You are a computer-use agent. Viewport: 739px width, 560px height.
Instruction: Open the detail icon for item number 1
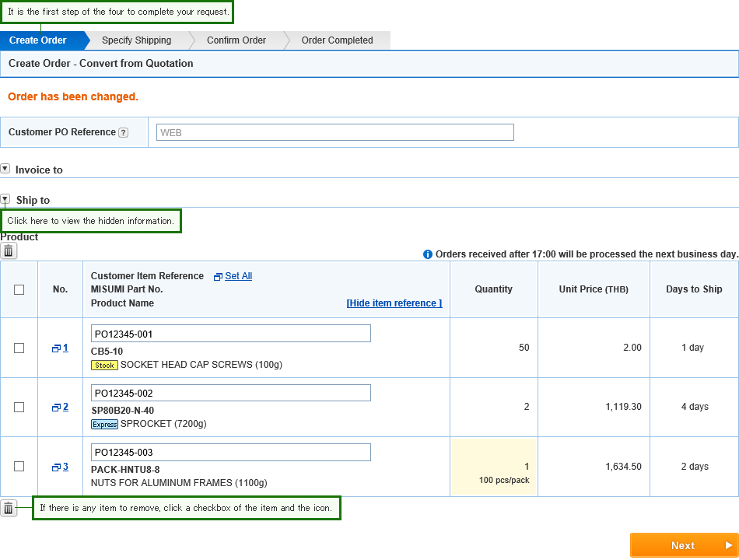pyautogui.click(x=56, y=348)
